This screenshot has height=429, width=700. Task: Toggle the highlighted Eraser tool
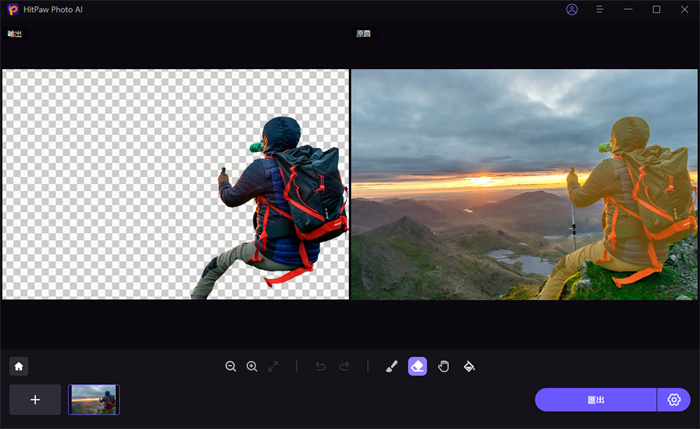417,366
